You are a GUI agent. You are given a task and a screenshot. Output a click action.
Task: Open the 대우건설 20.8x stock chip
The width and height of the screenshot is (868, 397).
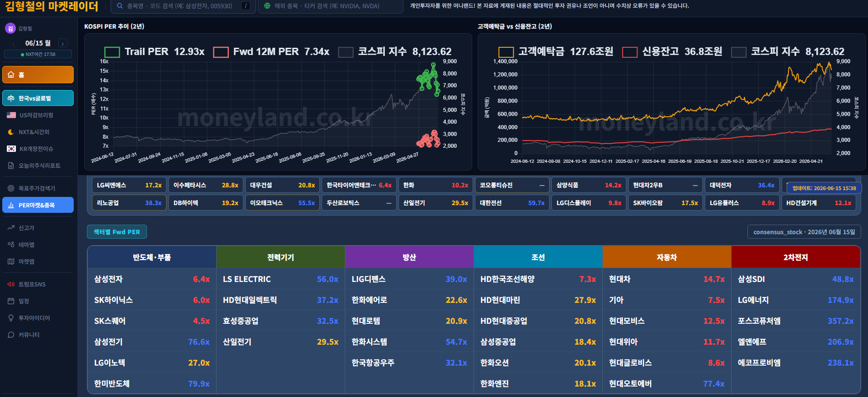coord(283,185)
